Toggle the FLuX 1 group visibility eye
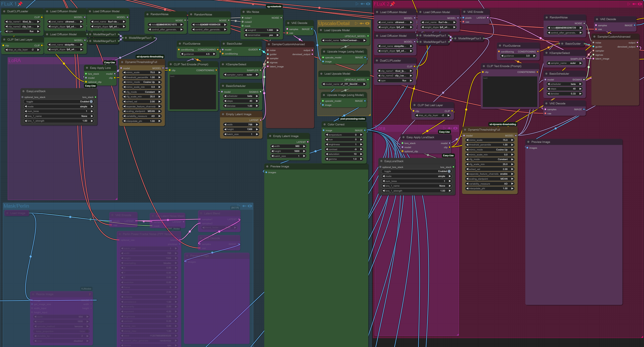This screenshot has height=347, width=644. 368,4
